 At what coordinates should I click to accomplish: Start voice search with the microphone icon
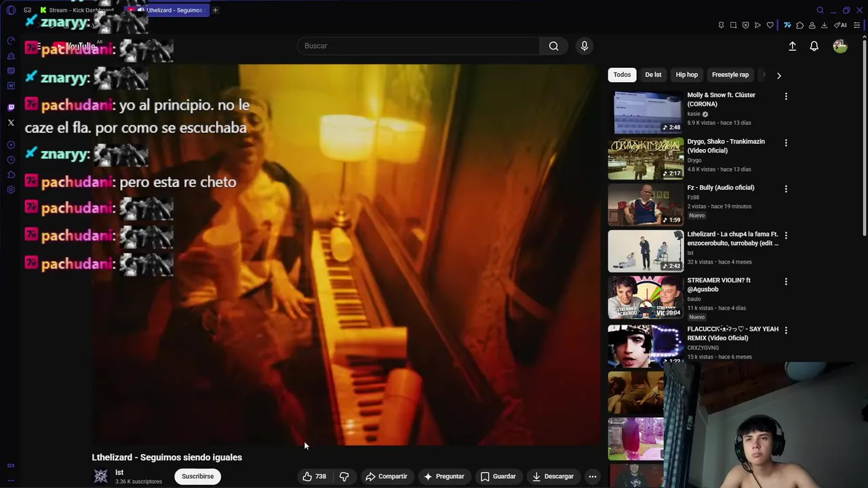[x=585, y=46]
